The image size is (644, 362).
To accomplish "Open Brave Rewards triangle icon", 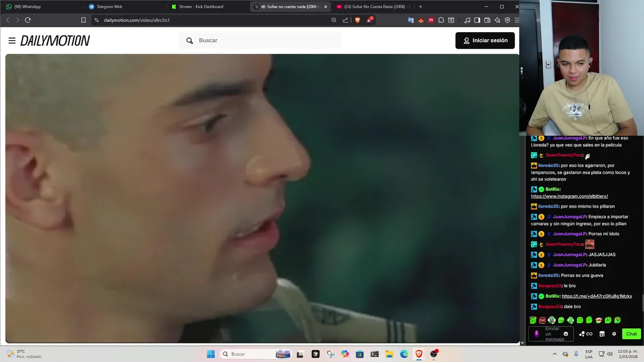I will [370, 20].
